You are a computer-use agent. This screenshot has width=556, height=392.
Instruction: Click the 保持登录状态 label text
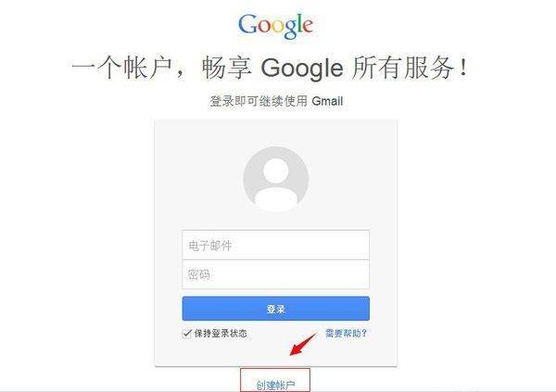point(221,334)
